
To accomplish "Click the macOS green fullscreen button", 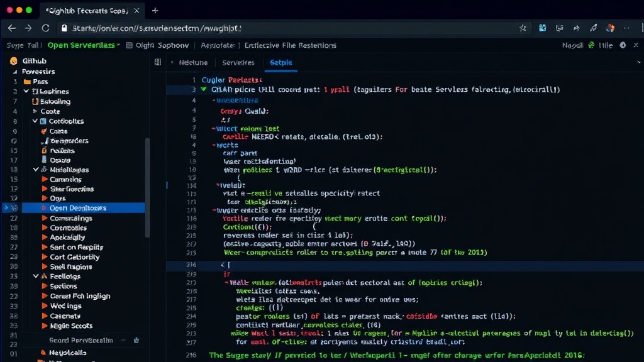I will click(29, 10).
